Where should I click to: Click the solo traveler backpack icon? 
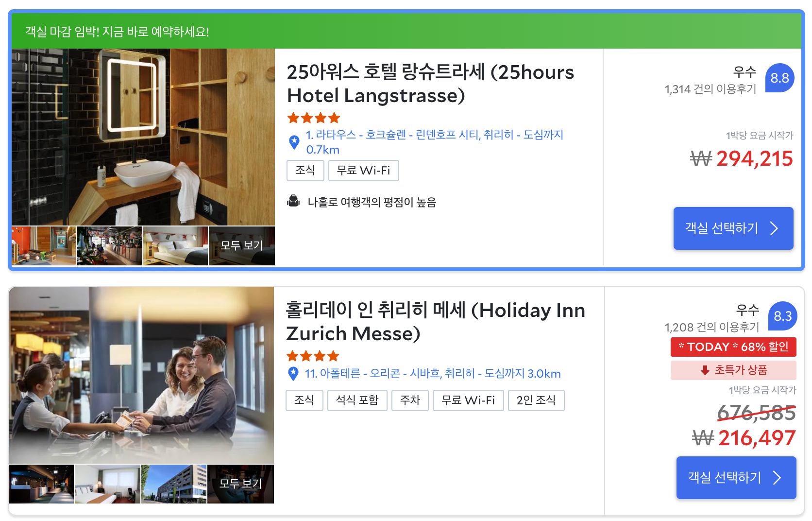click(x=293, y=201)
